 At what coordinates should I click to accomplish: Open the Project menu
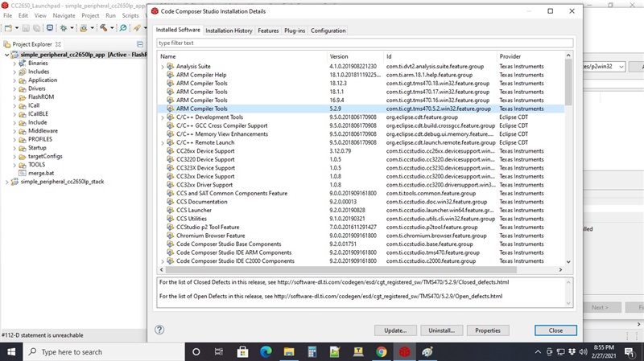pos(90,15)
